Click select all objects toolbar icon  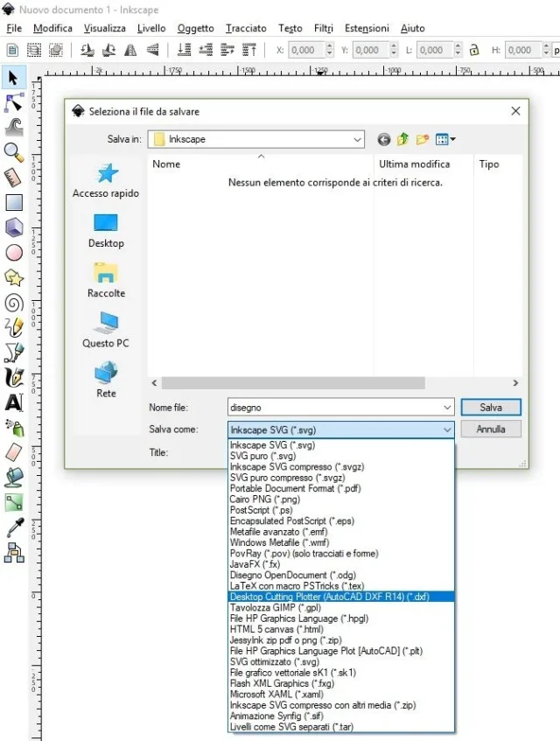click(13, 50)
